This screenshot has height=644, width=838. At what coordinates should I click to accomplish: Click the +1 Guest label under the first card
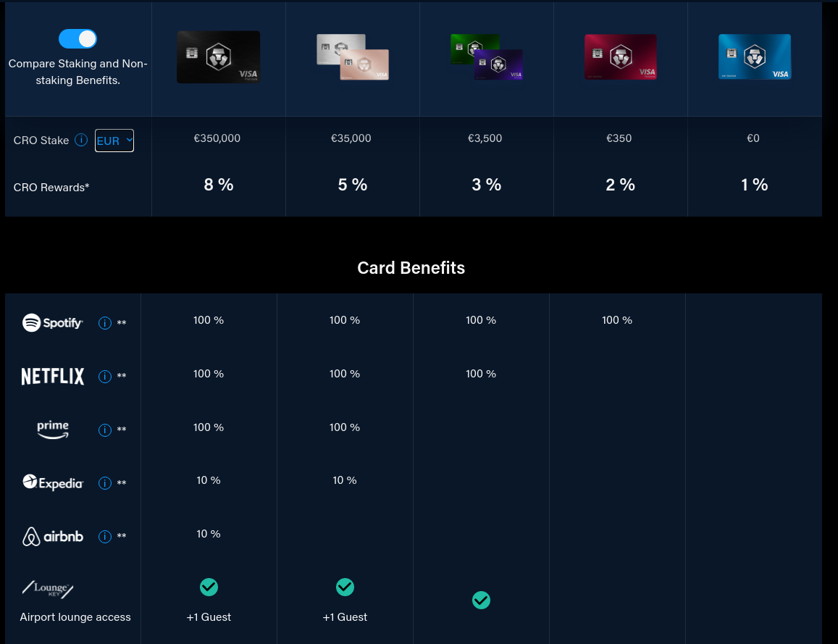[x=209, y=616]
